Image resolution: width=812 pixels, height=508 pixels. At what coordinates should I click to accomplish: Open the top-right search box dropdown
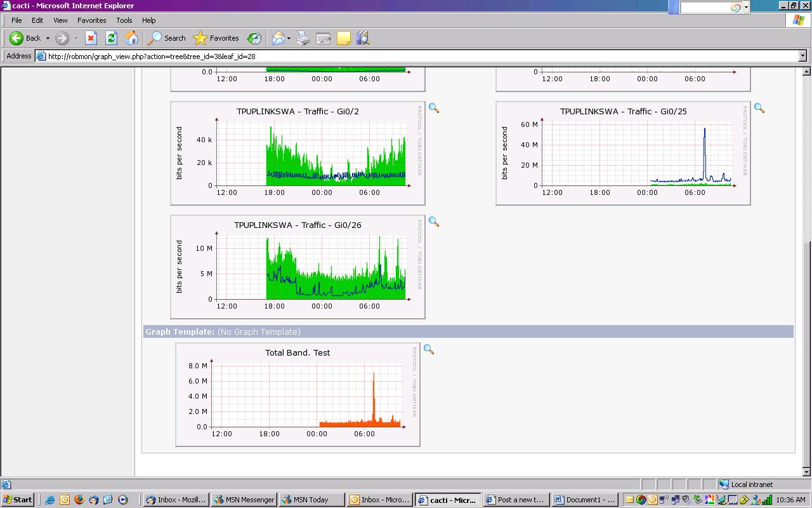(x=746, y=7)
